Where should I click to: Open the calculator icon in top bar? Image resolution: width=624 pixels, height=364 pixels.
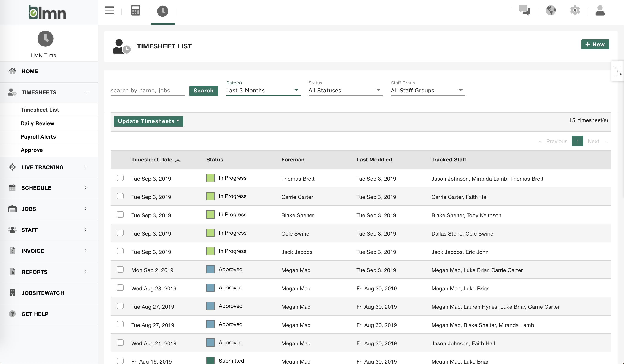click(135, 11)
